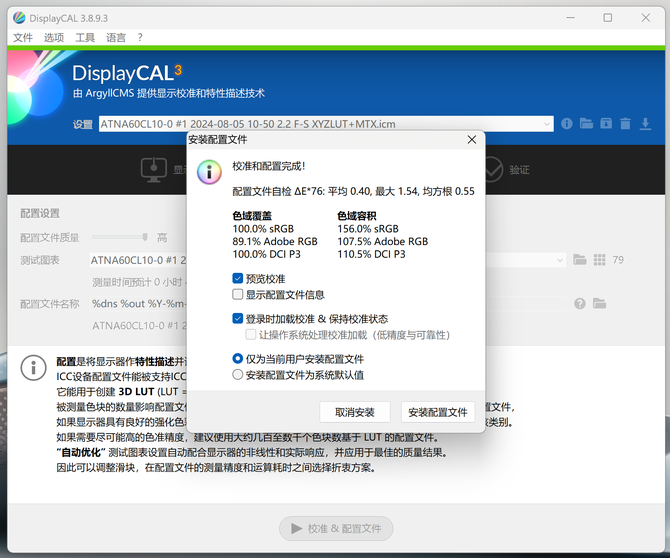Screen dimensions: 670x558
Task: Click the load settings folder icon
Action: pyautogui.click(x=586, y=124)
